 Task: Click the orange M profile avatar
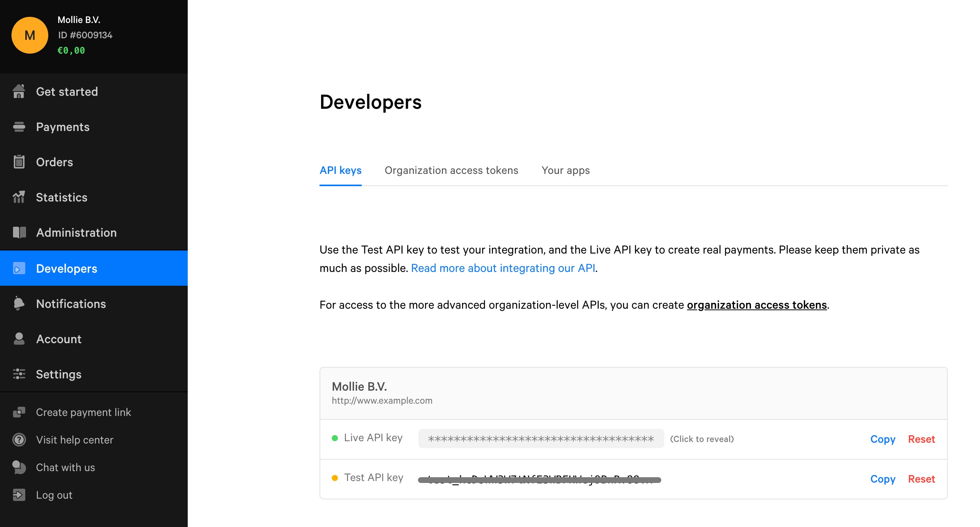(30, 35)
